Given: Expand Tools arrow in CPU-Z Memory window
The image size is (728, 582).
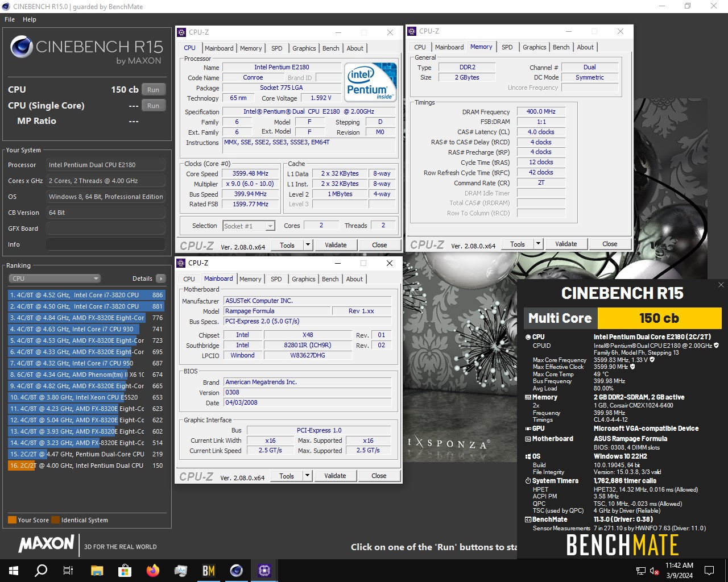Looking at the screenshot, I should 539,244.
